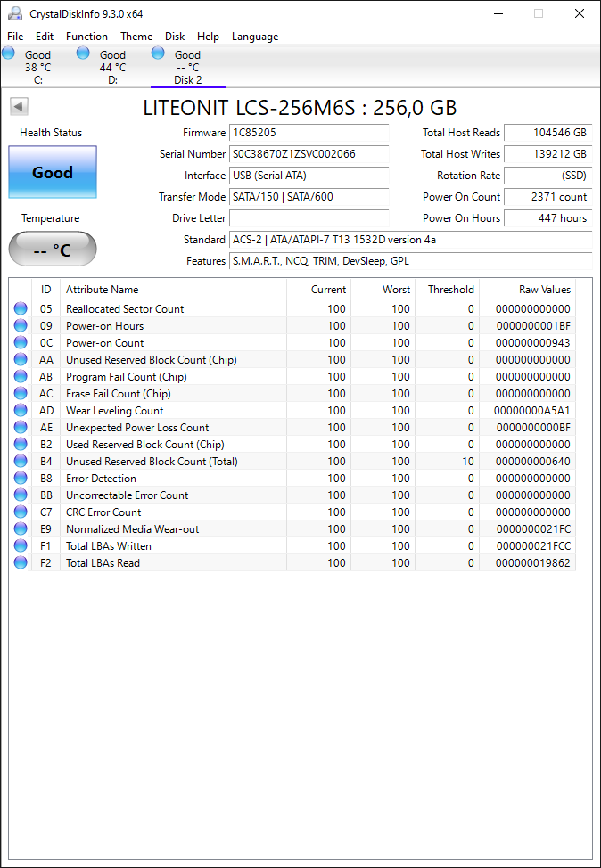Switch to the C: drive tab
The width and height of the screenshot is (601, 868).
coord(37,67)
